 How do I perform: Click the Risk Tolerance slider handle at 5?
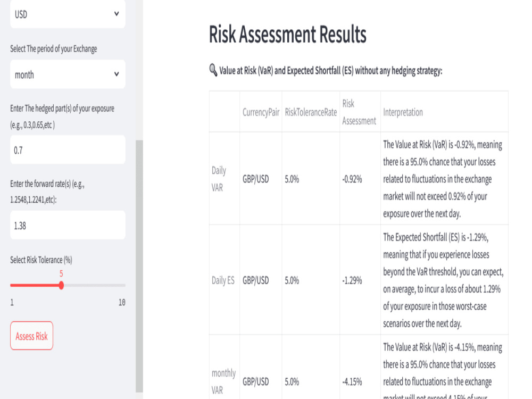(61, 285)
